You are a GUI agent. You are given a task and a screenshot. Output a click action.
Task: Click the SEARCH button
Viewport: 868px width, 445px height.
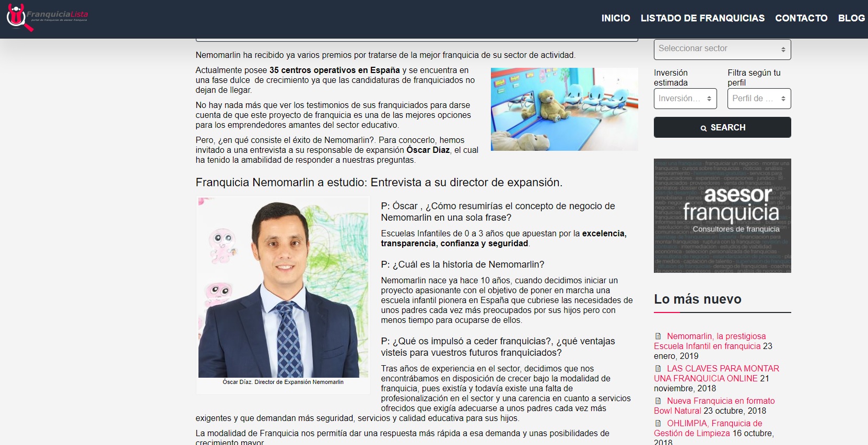click(722, 127)
